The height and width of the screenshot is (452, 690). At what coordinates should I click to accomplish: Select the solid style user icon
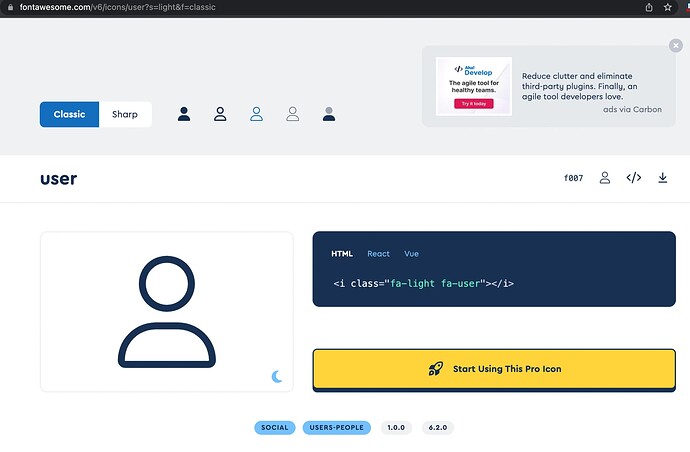184,114
